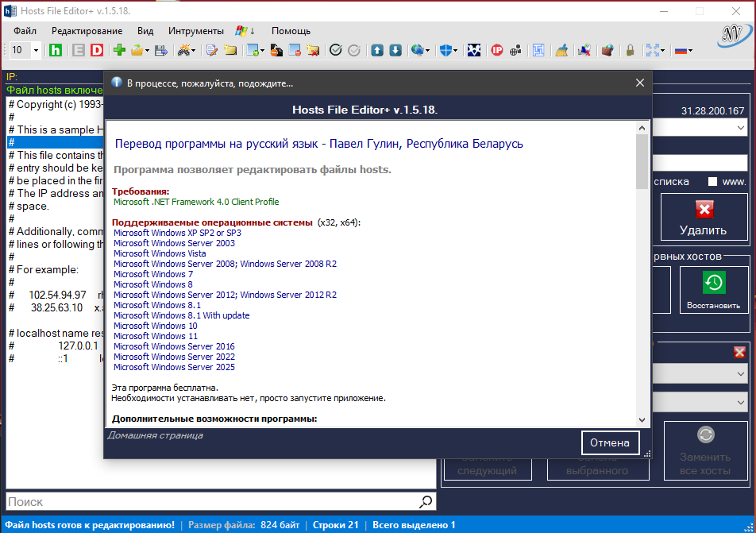Click the blue down arrow icon
Image resolution: width=756 pixels, height=533 pixels.
pos(395,50)
